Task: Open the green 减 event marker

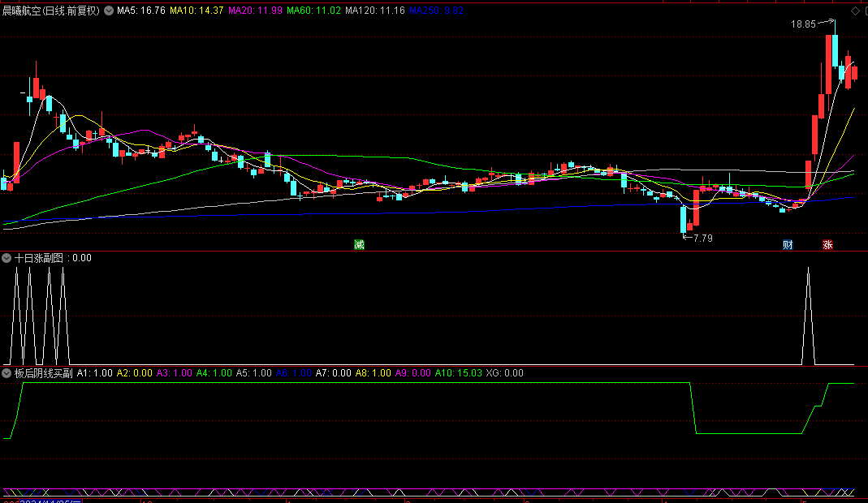Action: click(359, 244)
